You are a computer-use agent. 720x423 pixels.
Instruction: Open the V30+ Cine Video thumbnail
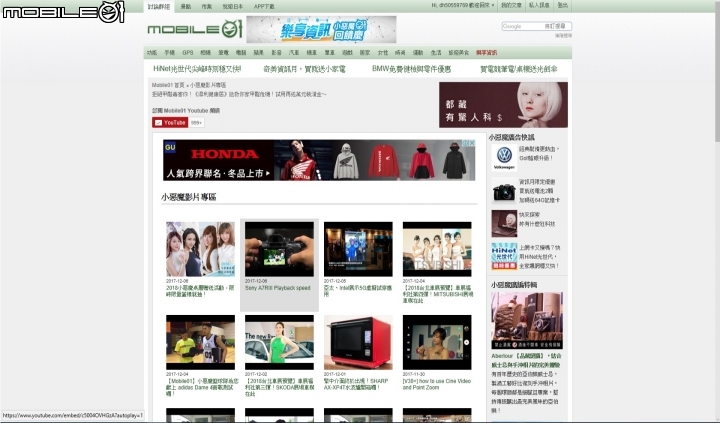(x=437, y=343)
